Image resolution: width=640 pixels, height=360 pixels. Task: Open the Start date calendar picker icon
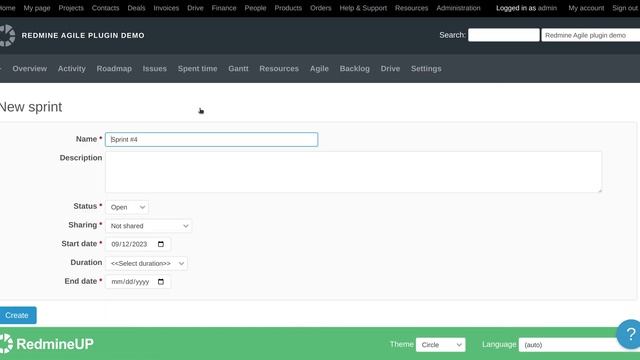(161, 244)
